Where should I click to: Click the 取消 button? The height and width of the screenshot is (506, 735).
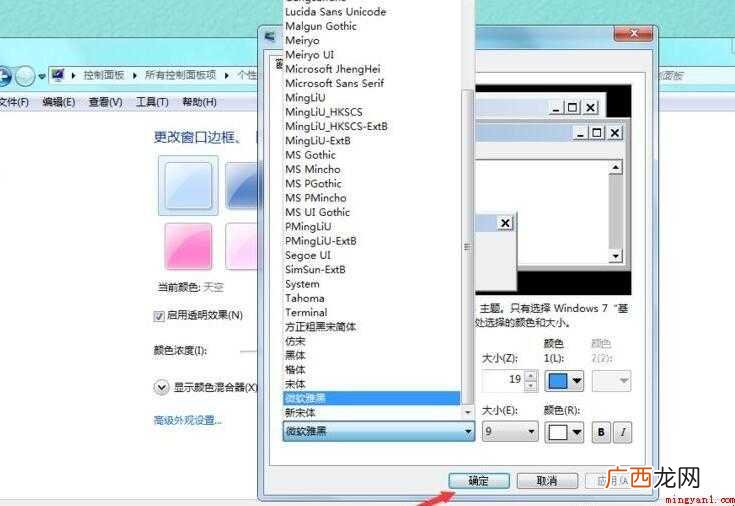click(x=547, y=481)
